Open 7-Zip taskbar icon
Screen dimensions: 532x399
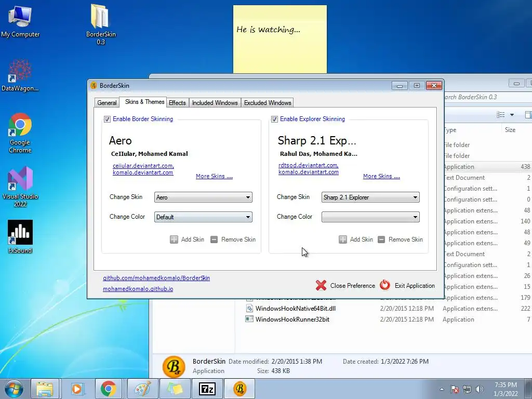[207, 389]
